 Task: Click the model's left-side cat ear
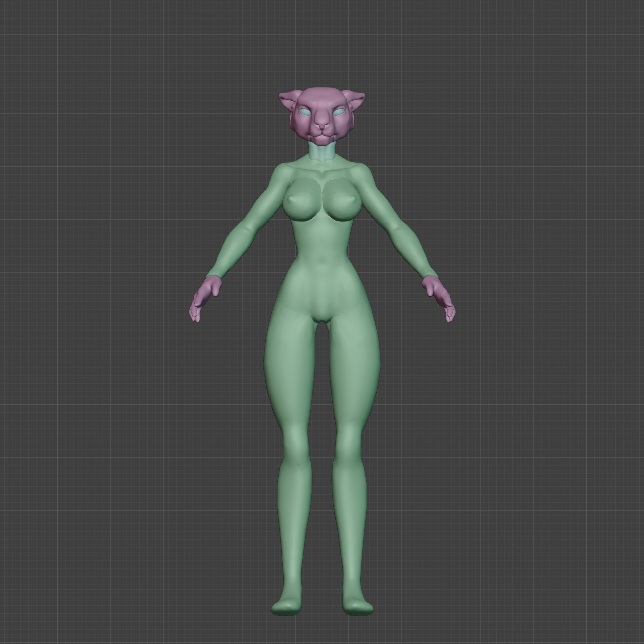point(287,99)
